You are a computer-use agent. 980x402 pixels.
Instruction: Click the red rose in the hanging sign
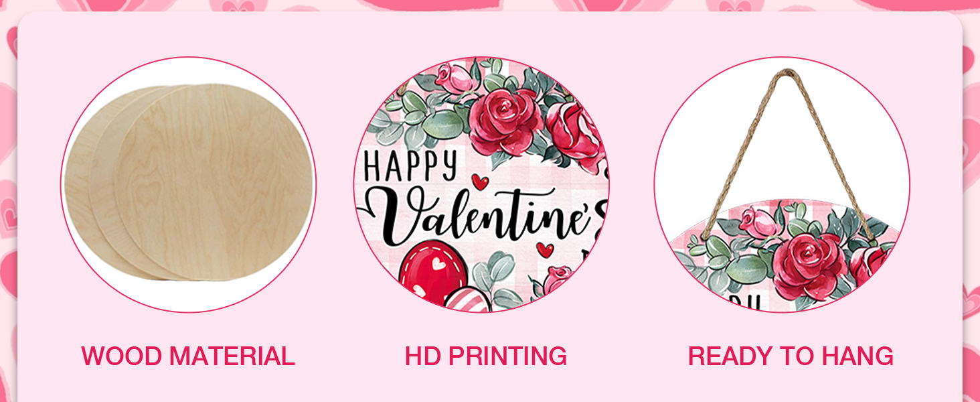tap(810, 267)
